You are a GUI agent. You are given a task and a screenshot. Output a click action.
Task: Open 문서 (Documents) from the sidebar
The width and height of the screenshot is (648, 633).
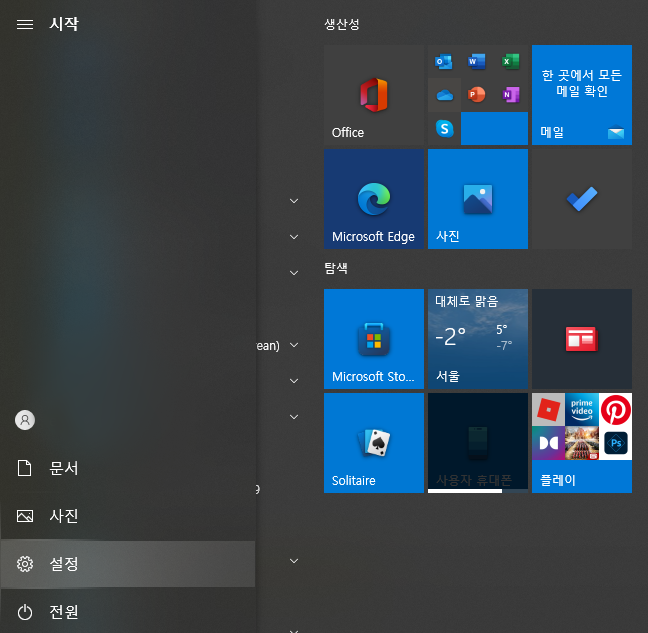pos(128,468)
